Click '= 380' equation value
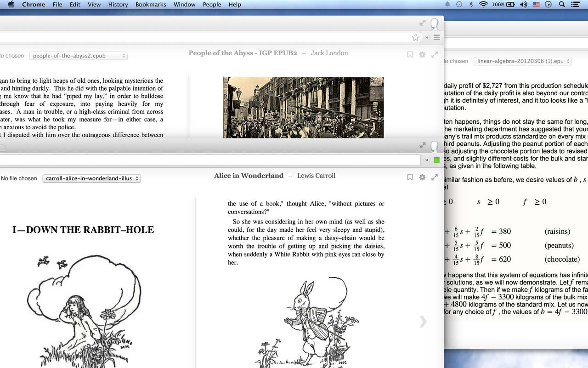 (x=501, y=231)
